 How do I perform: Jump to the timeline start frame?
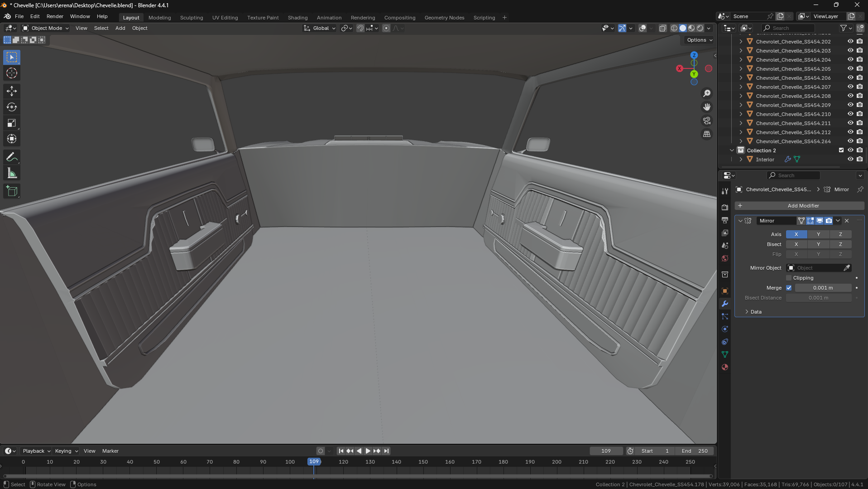click(x=341, y=451)
